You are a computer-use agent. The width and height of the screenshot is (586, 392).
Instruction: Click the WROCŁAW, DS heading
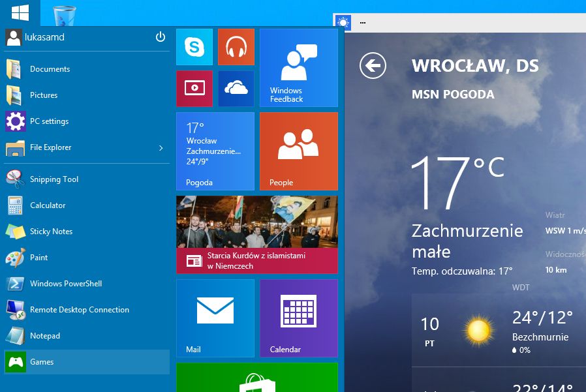pos(475,66)
